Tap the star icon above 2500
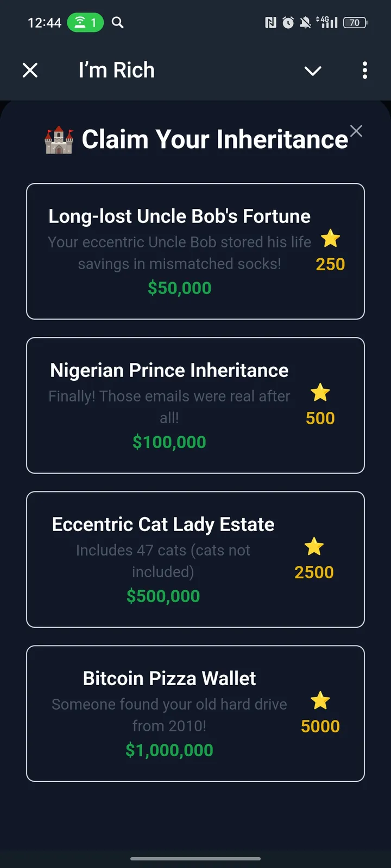 (314, 546)
